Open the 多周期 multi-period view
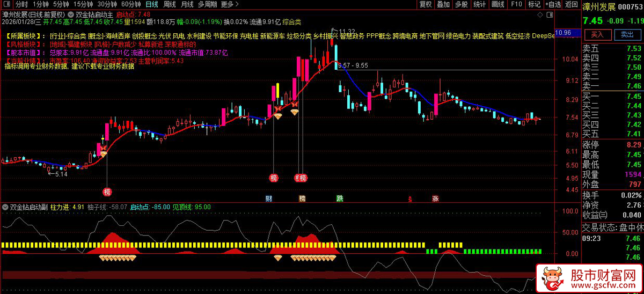 [208, 4]
